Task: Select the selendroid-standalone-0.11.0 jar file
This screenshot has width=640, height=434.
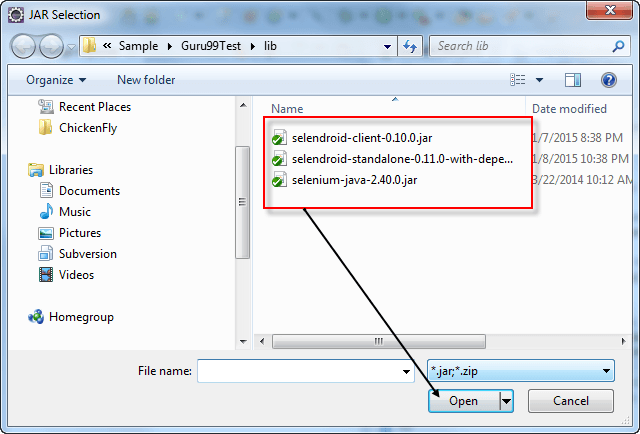Action: [x=402, y=159]
